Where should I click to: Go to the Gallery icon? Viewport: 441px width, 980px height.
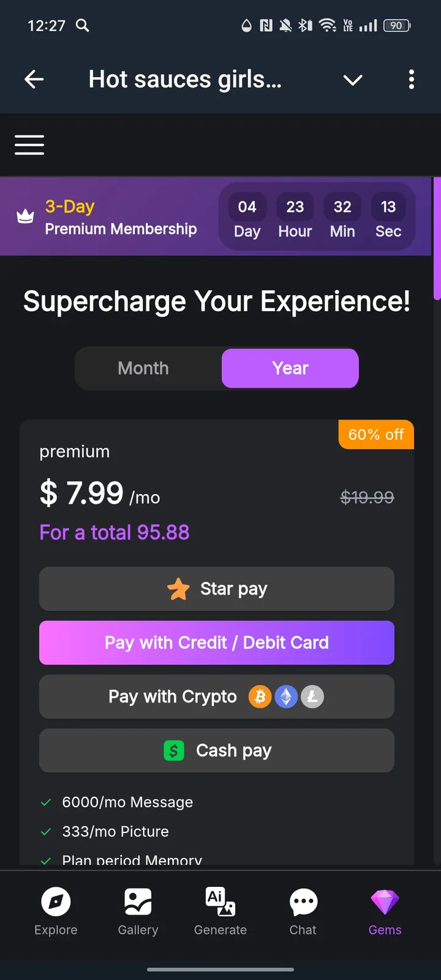(x=138, y=902)
